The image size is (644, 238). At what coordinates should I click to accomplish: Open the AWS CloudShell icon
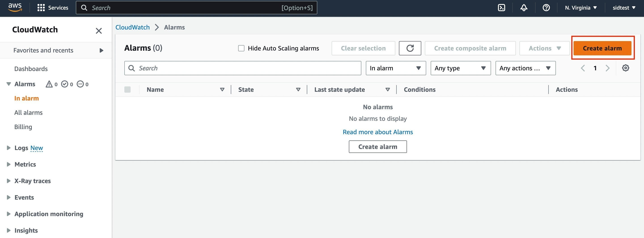point(502,8)
